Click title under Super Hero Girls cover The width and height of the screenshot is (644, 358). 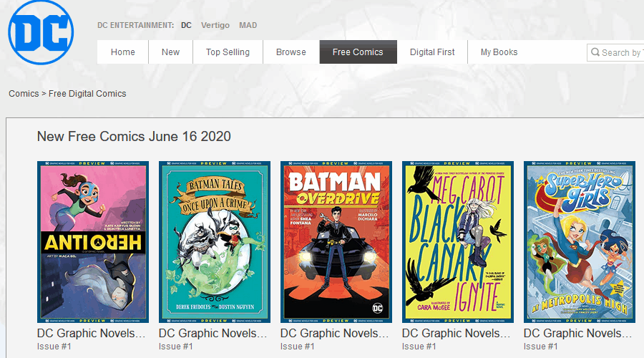578,333
